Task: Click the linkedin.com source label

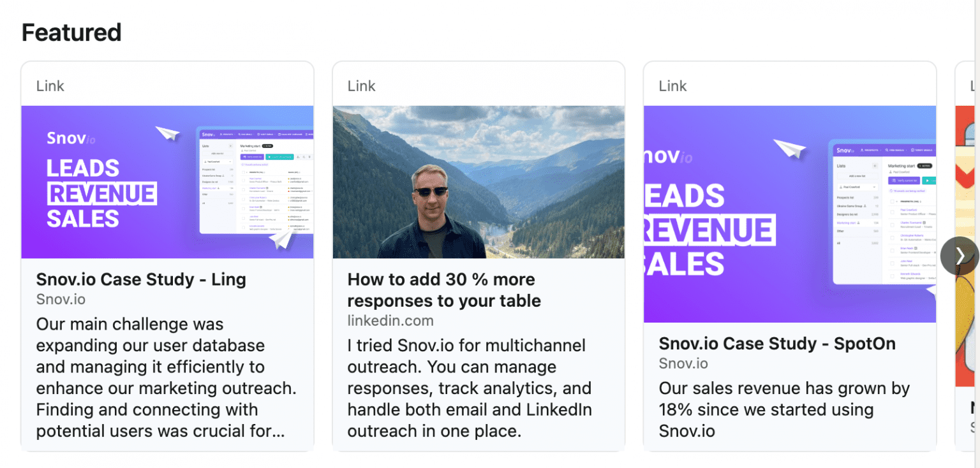Action: (x=390, y=321)
